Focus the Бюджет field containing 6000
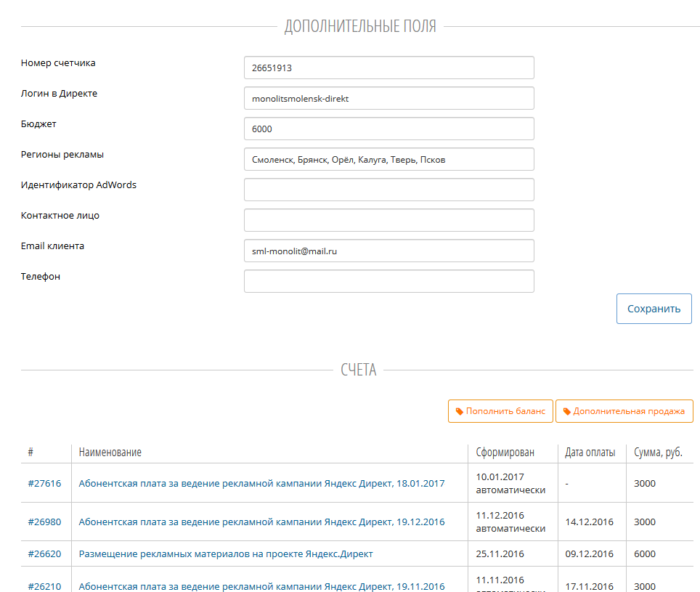 388,129
